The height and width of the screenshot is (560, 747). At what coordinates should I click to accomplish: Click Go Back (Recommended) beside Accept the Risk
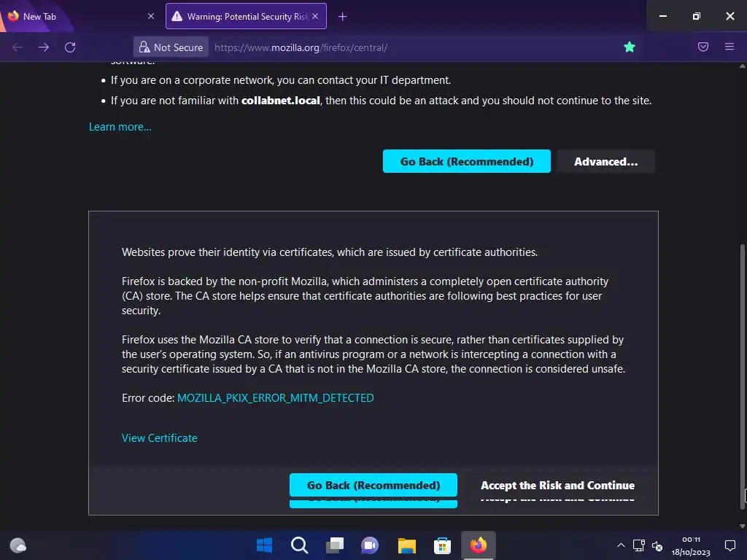click(x=373, y=485)
